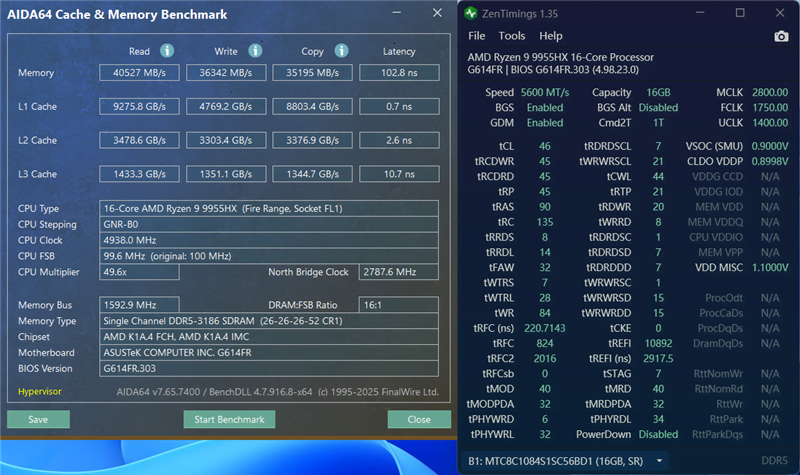
Task: Select the L1 Cache read value 9275.8 GB/s
Action: click(x=139, y=106)
